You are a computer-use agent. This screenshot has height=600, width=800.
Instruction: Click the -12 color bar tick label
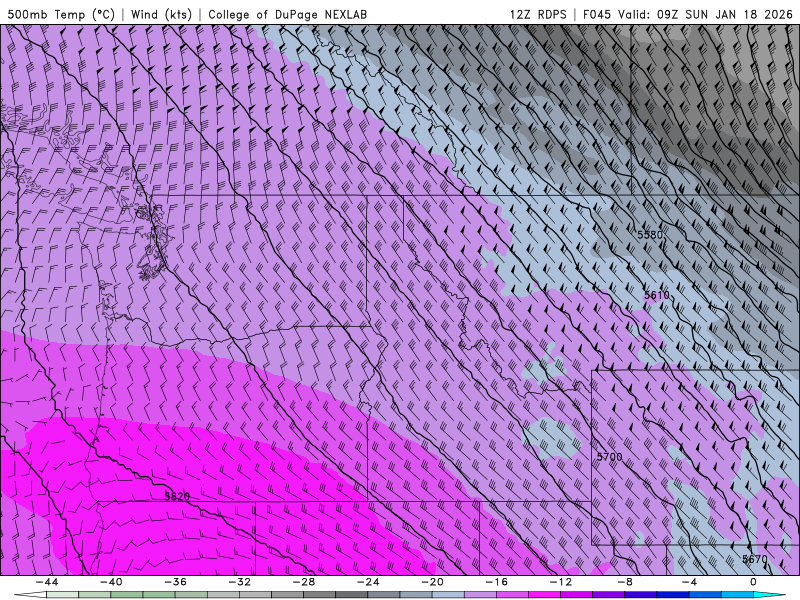561,582
